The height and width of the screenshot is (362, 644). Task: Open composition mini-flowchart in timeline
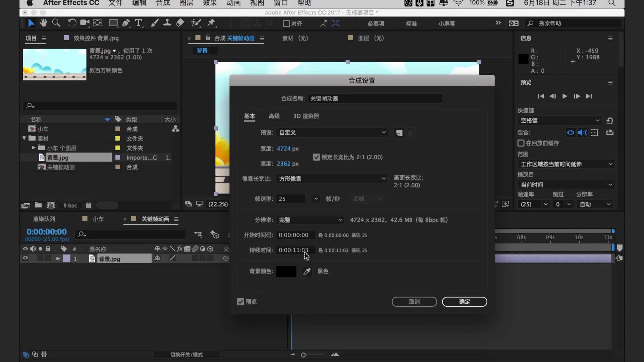point(198,235)
